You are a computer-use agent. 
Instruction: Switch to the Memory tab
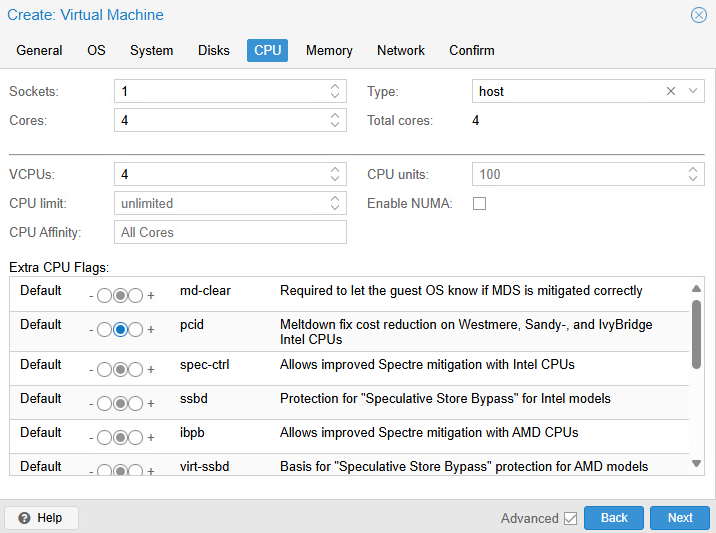(x=329, y=50)
